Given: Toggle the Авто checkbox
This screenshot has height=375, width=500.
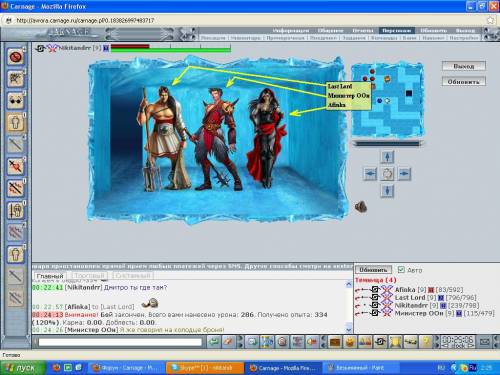Looking at the screenshot, I should [401, 269].
